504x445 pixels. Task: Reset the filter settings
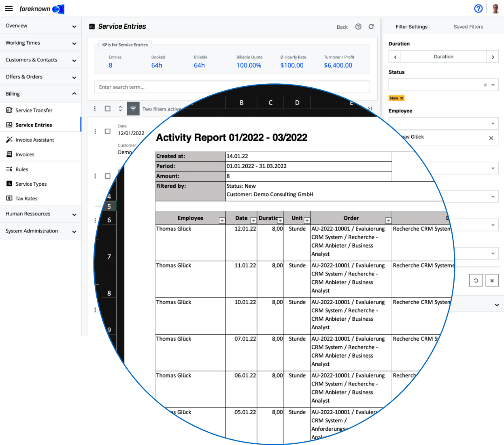pyautogui.click(x=476, y=280)
